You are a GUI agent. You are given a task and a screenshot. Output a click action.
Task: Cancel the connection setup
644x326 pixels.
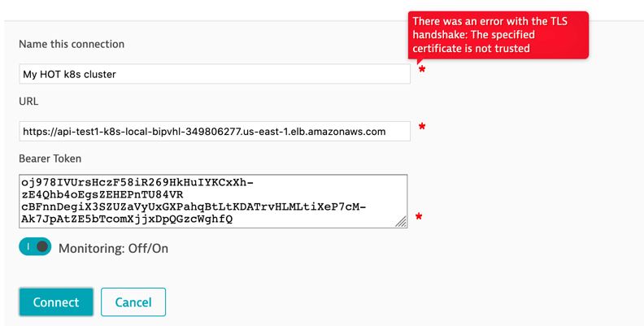click(x=133, y=302)
